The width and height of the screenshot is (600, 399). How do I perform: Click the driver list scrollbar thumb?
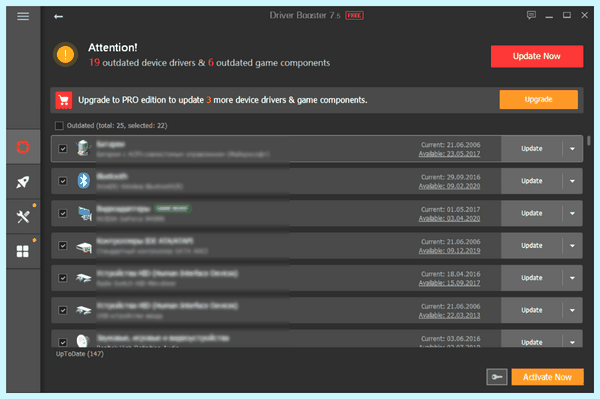click(x=589, y=140)
